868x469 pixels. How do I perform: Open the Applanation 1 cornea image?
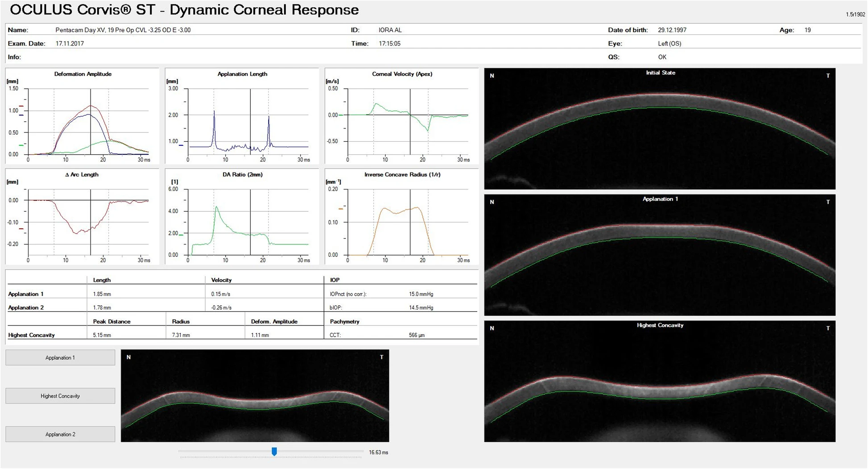(x=660, y=255)
